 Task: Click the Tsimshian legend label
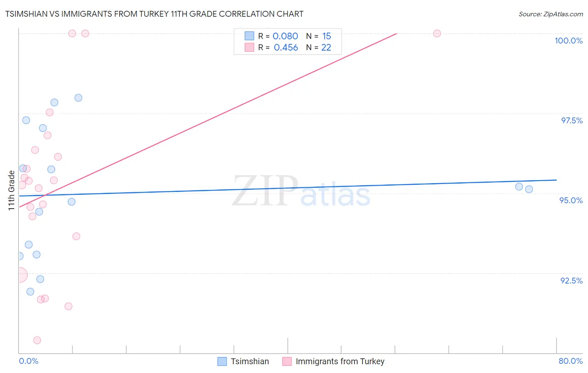pos(250,361)
